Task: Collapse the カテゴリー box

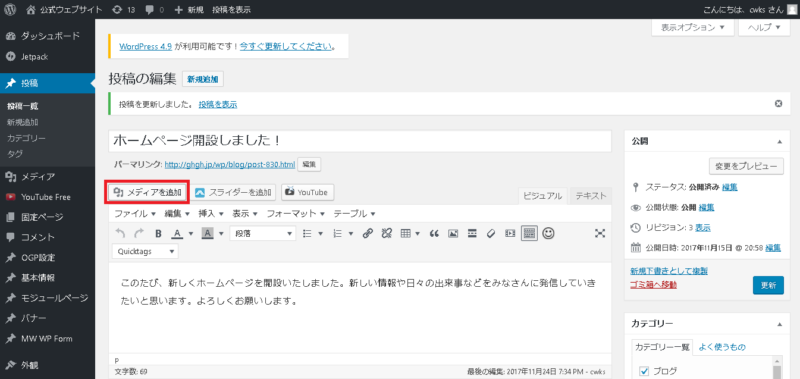Action: 780,324
